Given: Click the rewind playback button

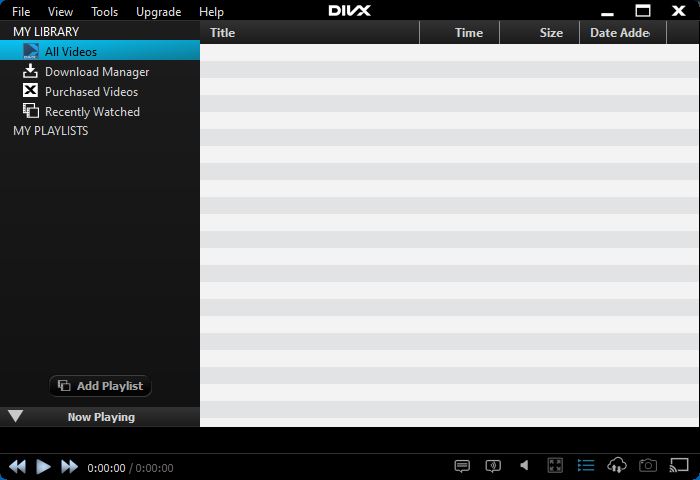Looking at the screenshot, I should click(17, 467).
